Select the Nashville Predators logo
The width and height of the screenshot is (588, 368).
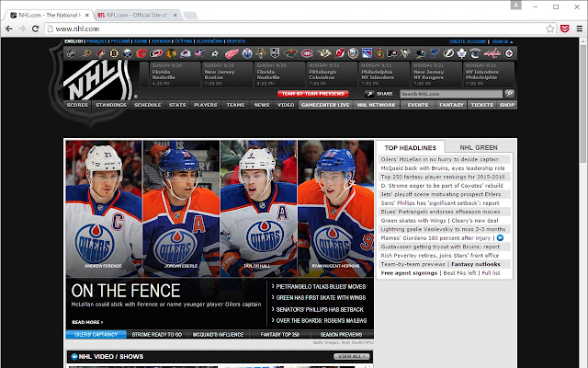point(324,53)
